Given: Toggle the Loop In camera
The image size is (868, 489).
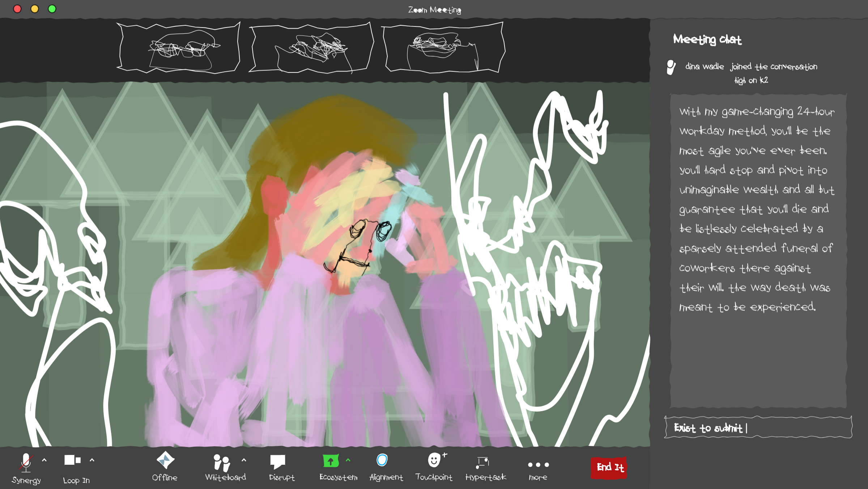Looking at the screenshot, I should coord(72,460).
